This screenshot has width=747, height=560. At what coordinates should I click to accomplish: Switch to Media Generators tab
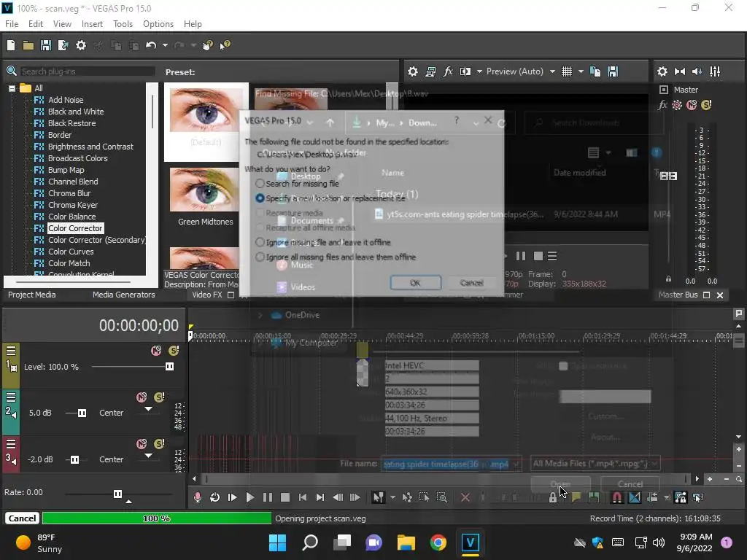(123, 295)
